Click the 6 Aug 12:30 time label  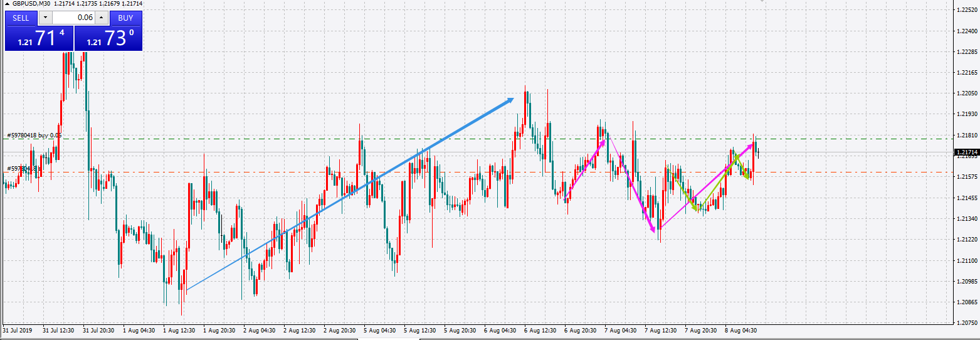coord(540,330)
